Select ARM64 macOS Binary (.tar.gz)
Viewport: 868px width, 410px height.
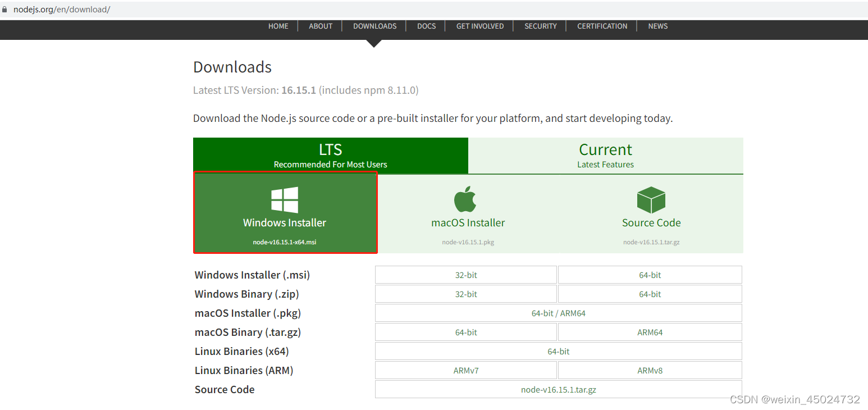(650, 332)
